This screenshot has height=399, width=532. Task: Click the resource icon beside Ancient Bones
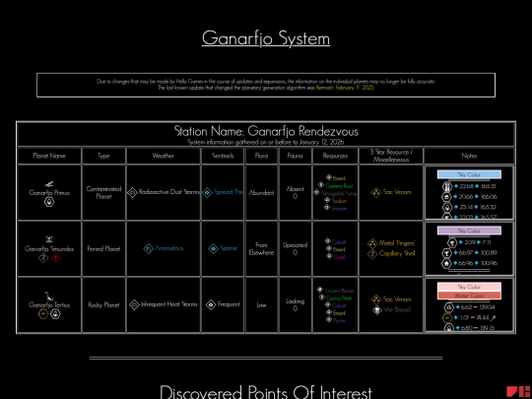point(319,290)
